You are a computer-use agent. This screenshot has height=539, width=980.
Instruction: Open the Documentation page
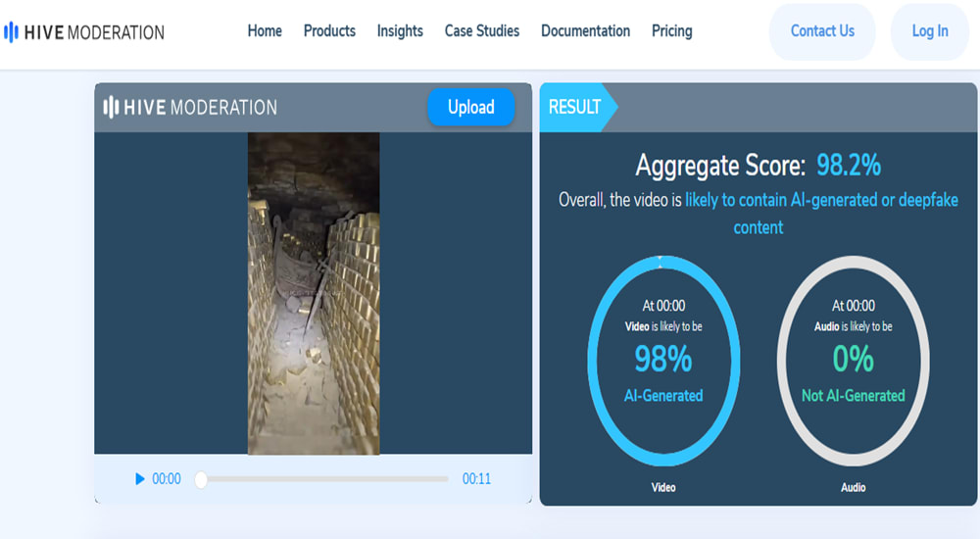585,31
